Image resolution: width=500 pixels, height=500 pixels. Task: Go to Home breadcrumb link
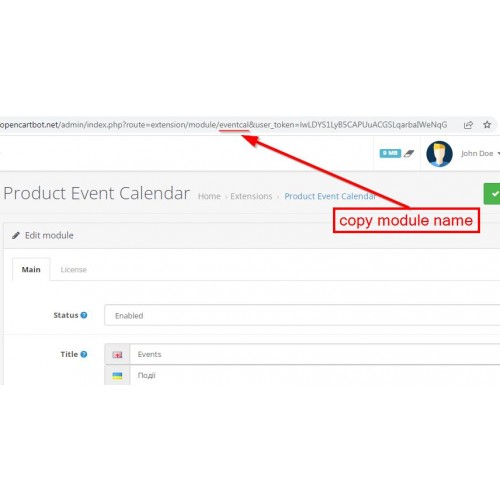[x=209, y=196]
